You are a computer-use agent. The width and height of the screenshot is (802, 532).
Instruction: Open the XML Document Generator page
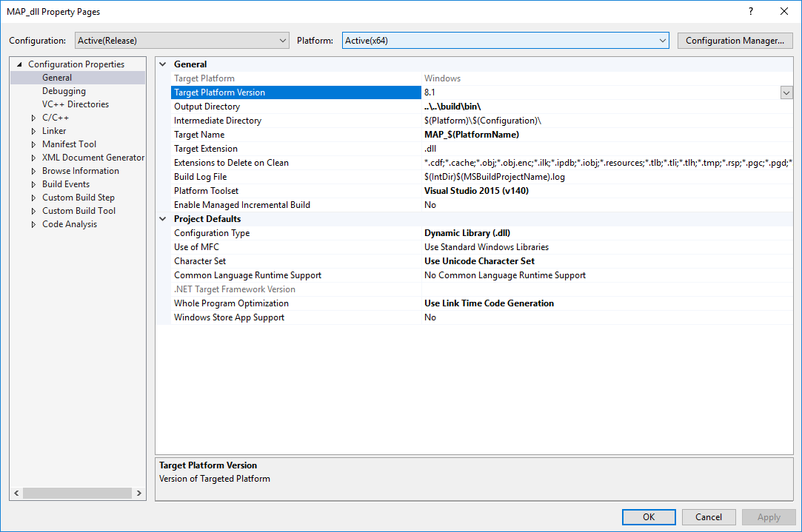pos(93,157)
